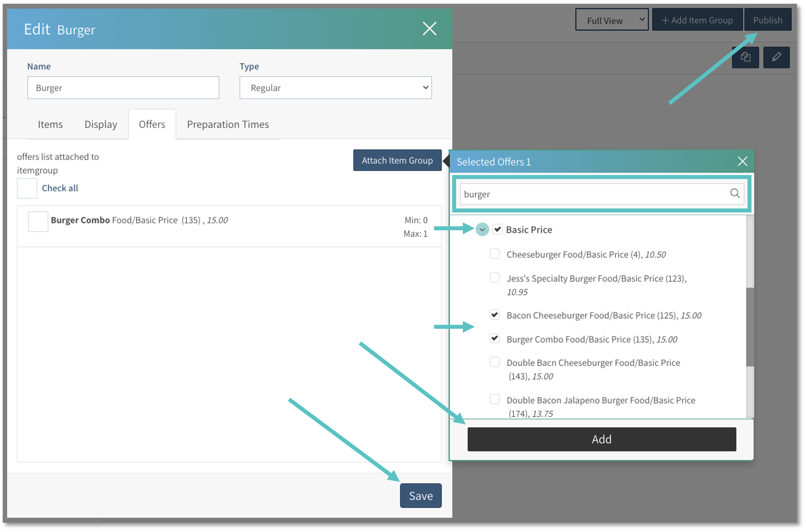Image resolution: width=806 pixels, height=532 pixels.
Task: Open the Preparation Times tab
Action: click(228, 125)
